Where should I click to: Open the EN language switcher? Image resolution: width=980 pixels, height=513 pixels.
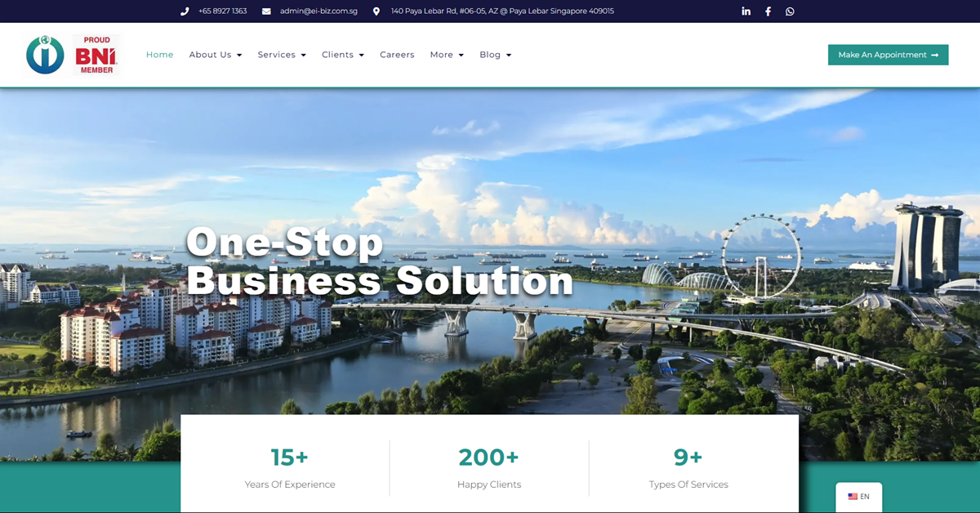[858, 497]
